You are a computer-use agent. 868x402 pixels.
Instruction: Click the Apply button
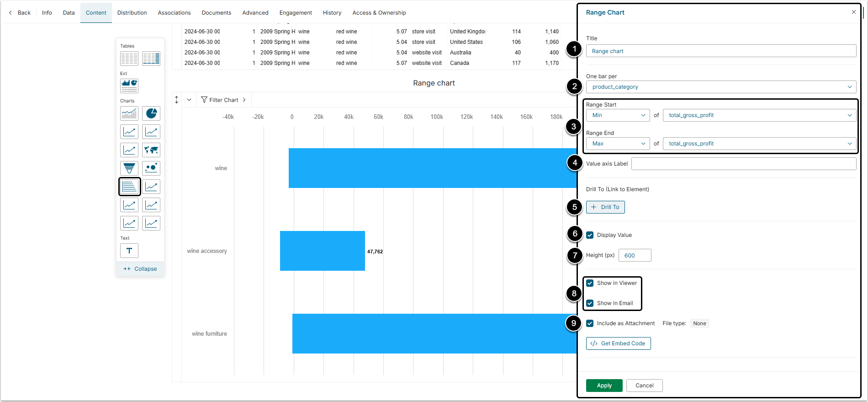point(604,386)
